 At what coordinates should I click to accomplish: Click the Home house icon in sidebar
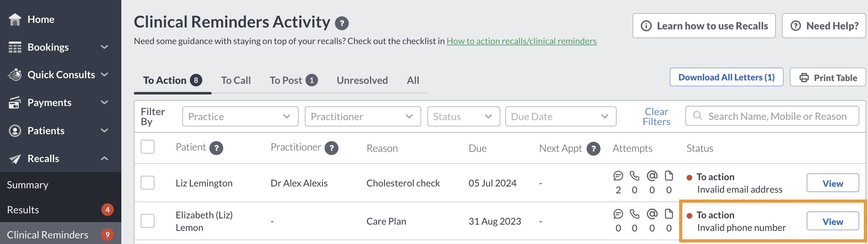click(x=15, y=19)
